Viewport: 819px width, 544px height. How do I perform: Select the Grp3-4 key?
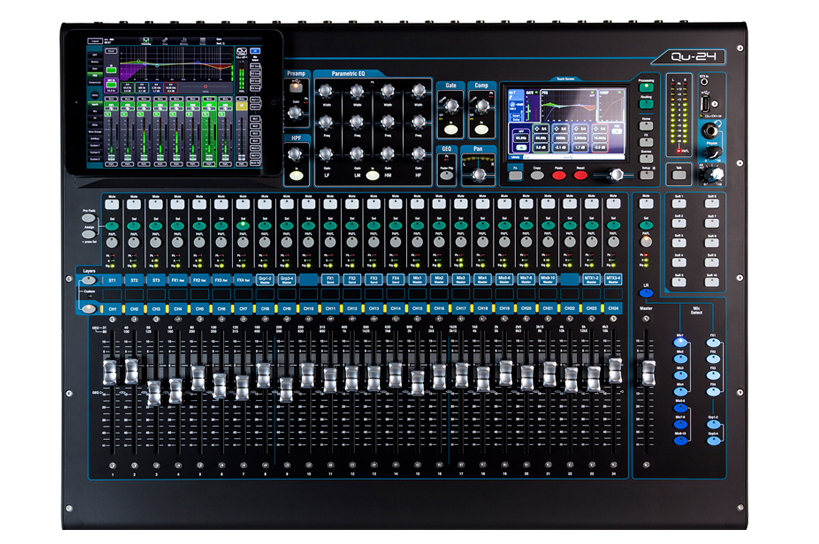tap(713, 441)
